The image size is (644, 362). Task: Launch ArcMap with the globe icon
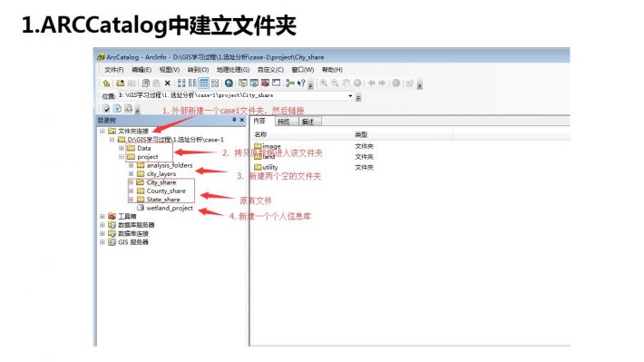pyautogui.click(x=229, y=83)
